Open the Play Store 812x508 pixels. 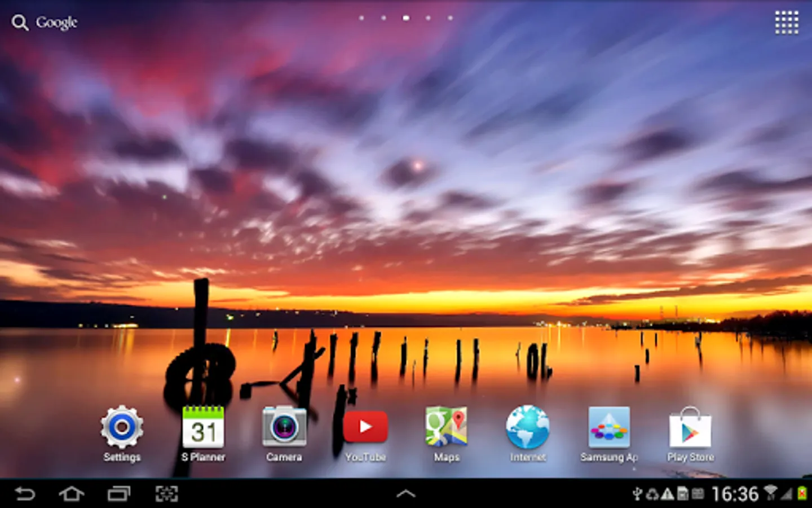tap(690, 433)
